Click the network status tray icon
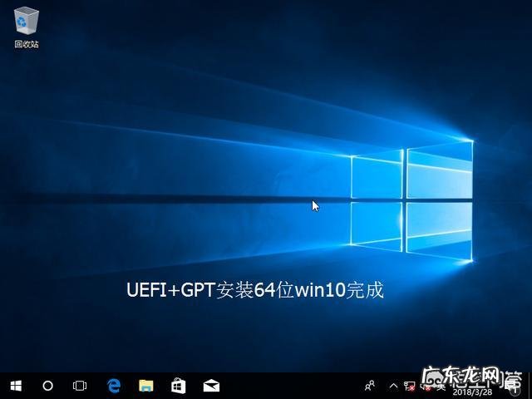 [409, 386]
